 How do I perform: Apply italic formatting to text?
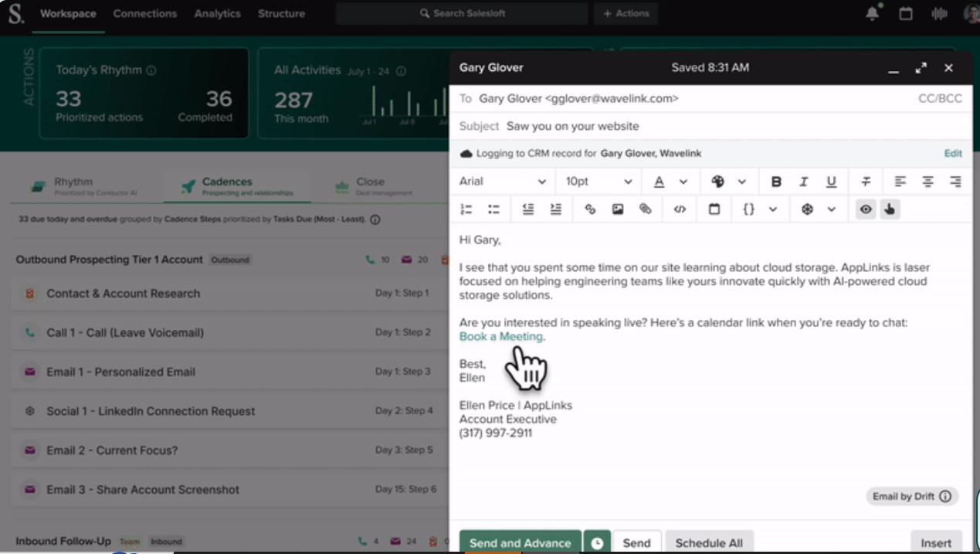click(803, 182)
